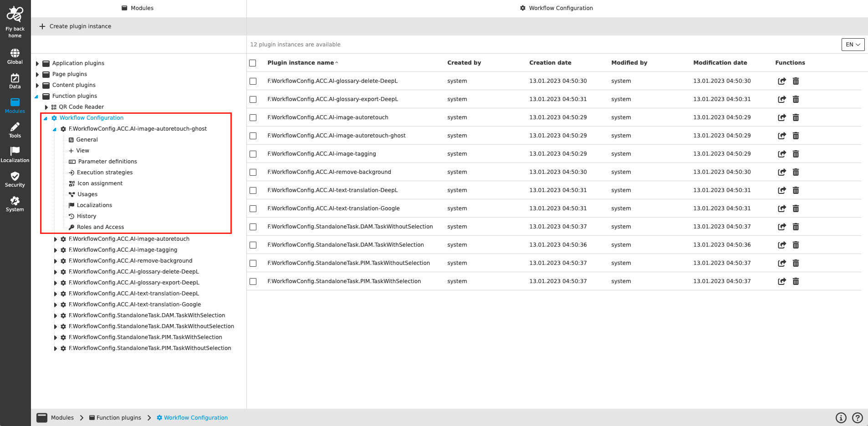
Task: Switch to the Modules tab
Action: coord(137,8)
